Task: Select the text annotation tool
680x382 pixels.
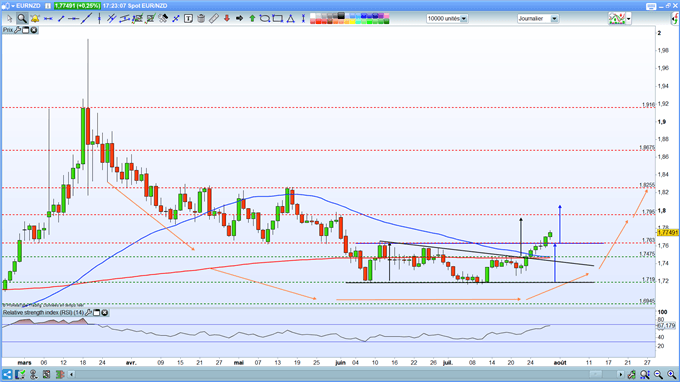Action: [188, 19]
